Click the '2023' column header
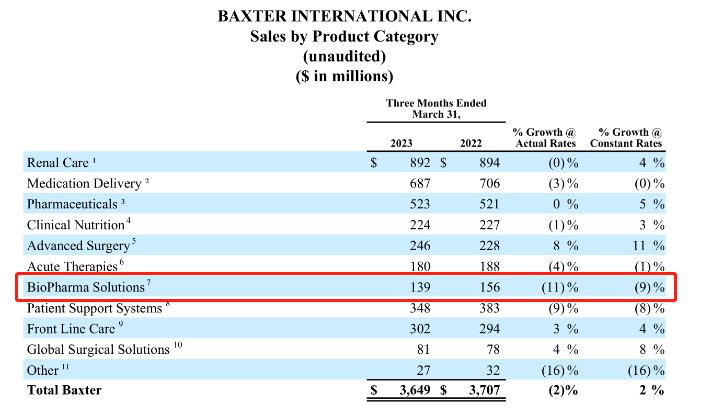This screenshot has height=410, width=717. [x=401, y=143]
